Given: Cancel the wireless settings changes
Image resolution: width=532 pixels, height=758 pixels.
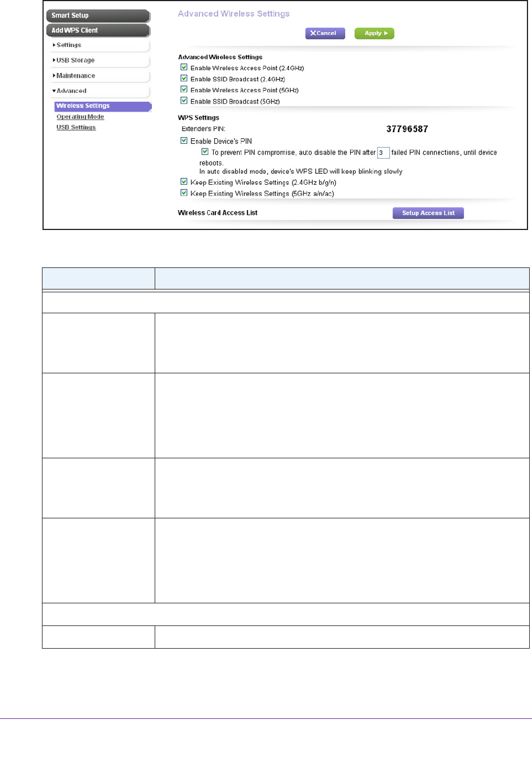Looking at the screenshot, I should click(x=325, y=33).
